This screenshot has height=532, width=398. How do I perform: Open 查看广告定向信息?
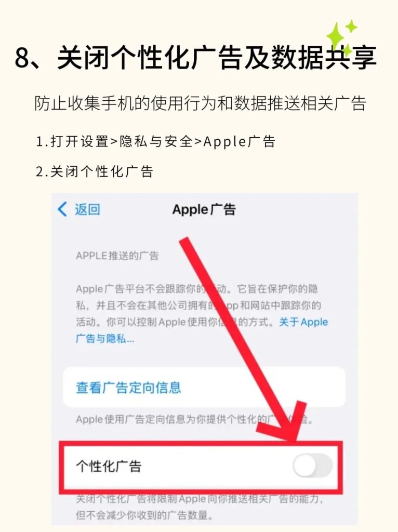coord(128,387)
